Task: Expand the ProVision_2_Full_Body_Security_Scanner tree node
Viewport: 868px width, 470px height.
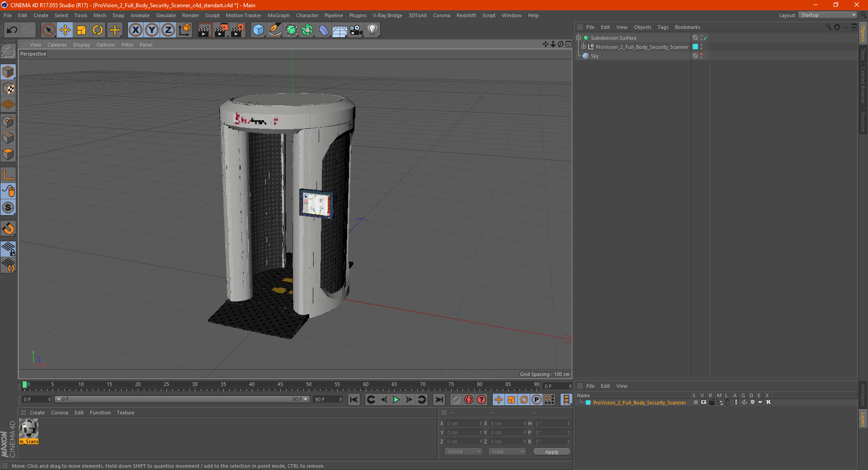Action: [x=584, y=47]
